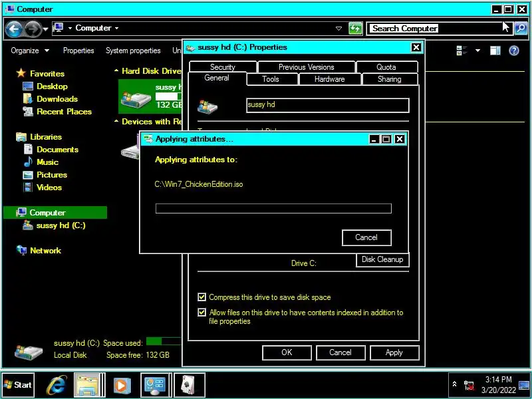This screenshot has height=399, width=532.
Task: Open Windows Media Player from taskbar
Action: pyautogui.click(x=122, y=386)
